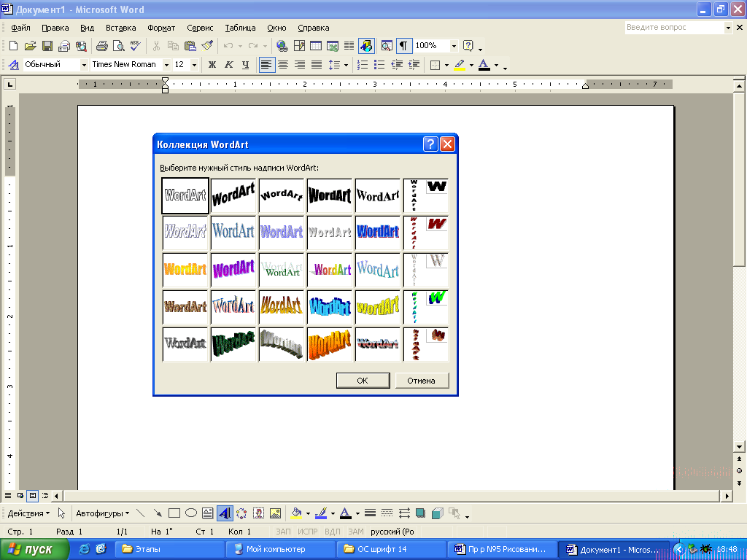Center the paragraph text
The image size is (747, 560).
[283, 65]
